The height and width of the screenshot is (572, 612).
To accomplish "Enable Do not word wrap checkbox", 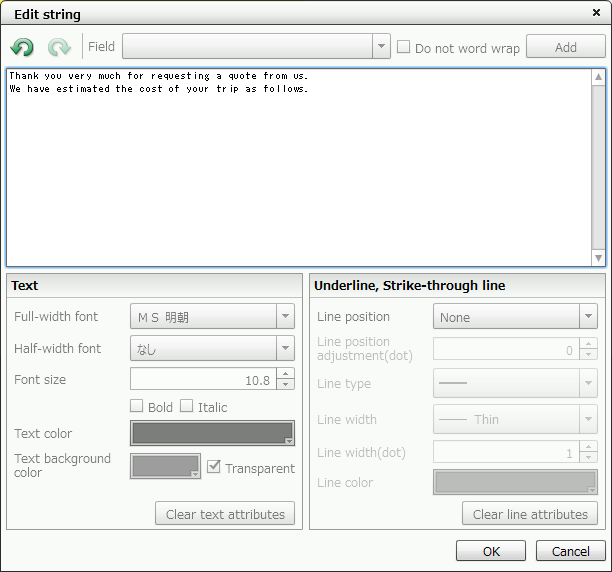I will click(x=404, y=47).
